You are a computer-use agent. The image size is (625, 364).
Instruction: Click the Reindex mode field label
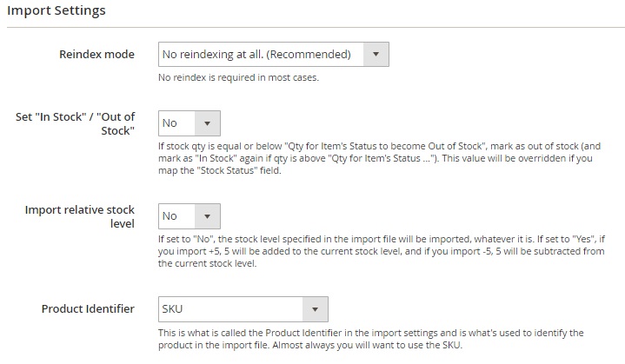[x=96, y=55]
